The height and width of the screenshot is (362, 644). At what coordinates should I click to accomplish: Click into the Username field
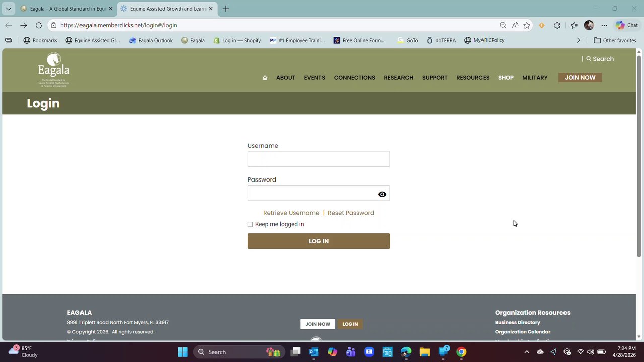[x=318, y=159]
